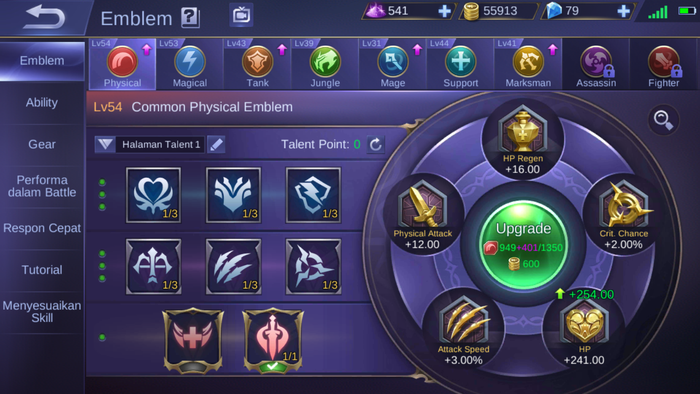Click the green Upgrade button
This screenshot has height=394, width=700.
pos(523,244)
